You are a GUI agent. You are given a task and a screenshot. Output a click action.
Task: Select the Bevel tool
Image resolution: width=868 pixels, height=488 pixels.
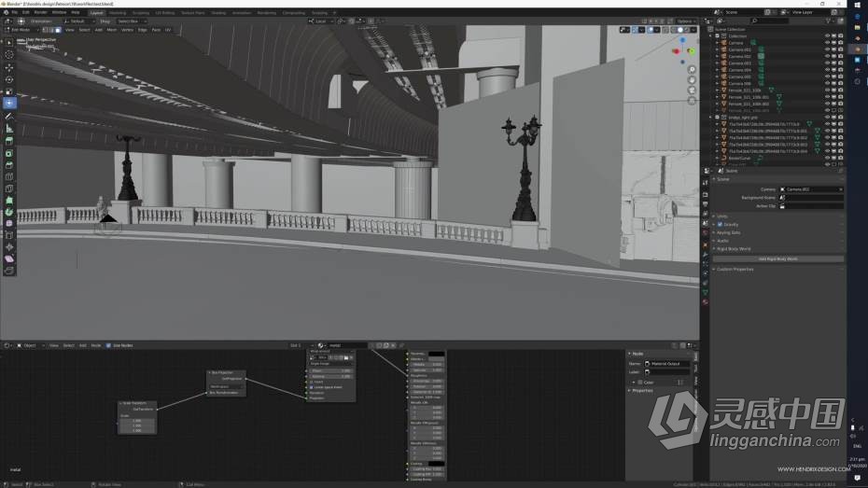9,165
